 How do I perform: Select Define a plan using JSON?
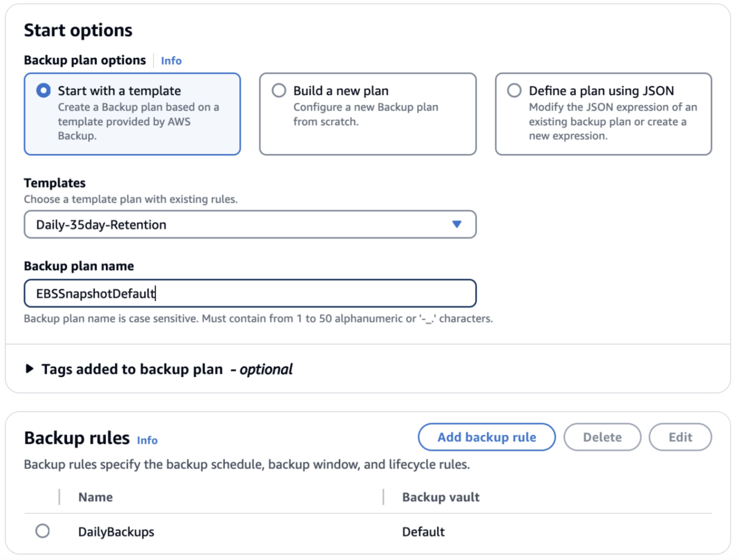[x=514, y=90]
